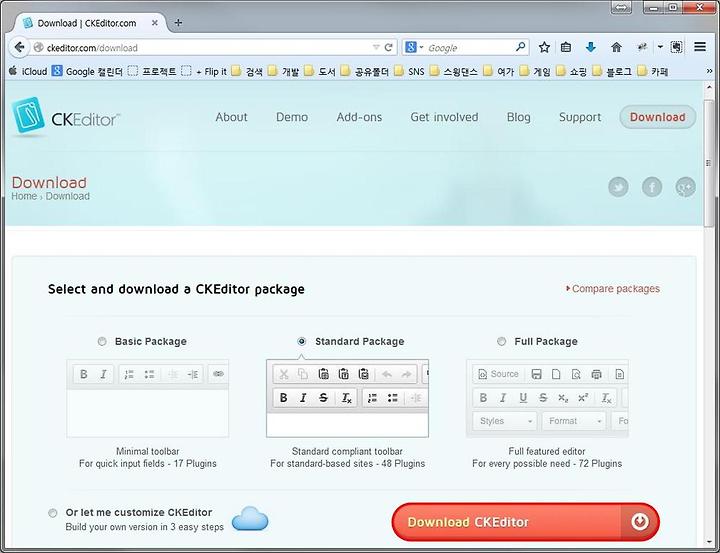
Task: Click the Google search input field
Action: pyautogui.click(x=470, y=47)
